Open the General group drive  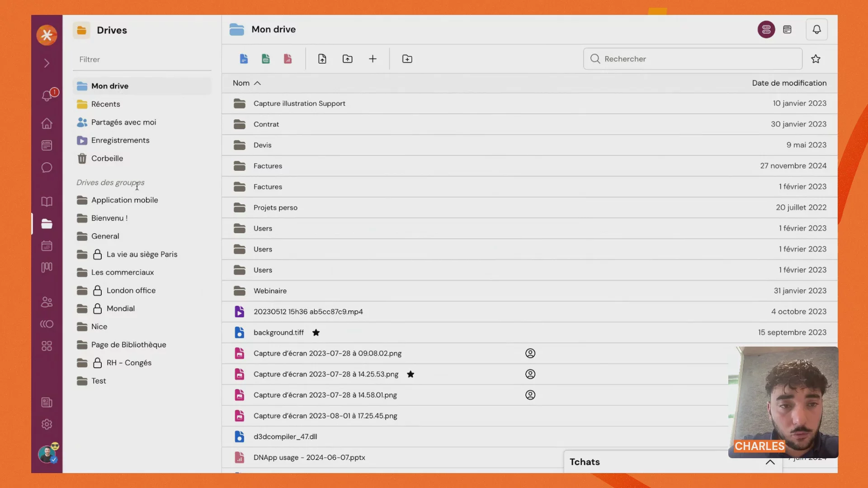click(142, 236)
